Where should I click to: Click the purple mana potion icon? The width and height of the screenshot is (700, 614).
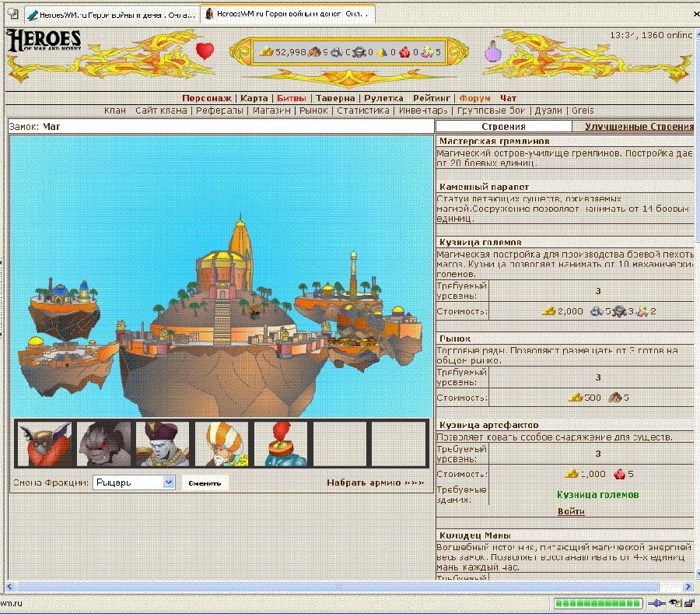tap(493, 51)
